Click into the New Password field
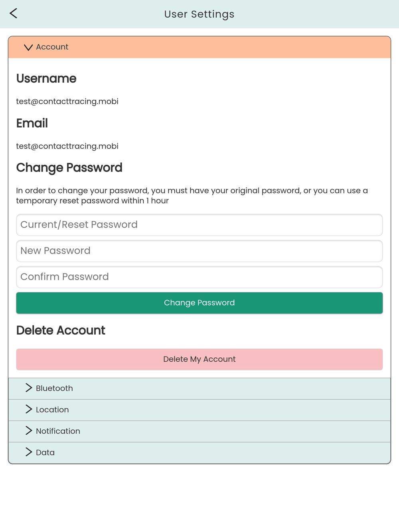Screen dimensions: 399x532 (x=199, y=251)
